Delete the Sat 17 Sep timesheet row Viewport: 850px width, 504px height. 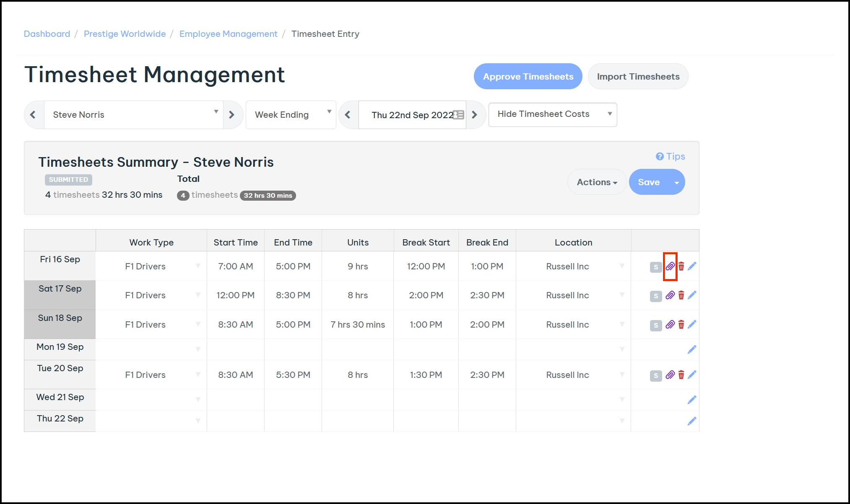click(681, 295)
